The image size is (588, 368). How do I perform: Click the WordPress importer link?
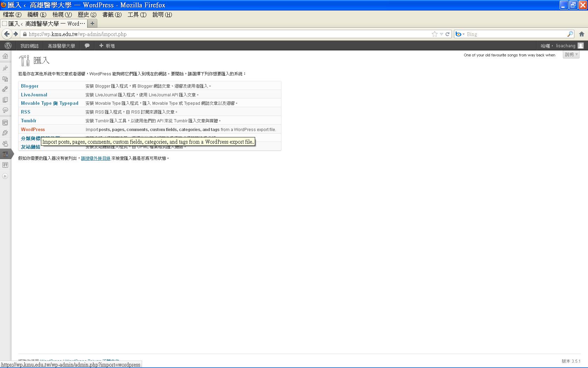(33, 129)
